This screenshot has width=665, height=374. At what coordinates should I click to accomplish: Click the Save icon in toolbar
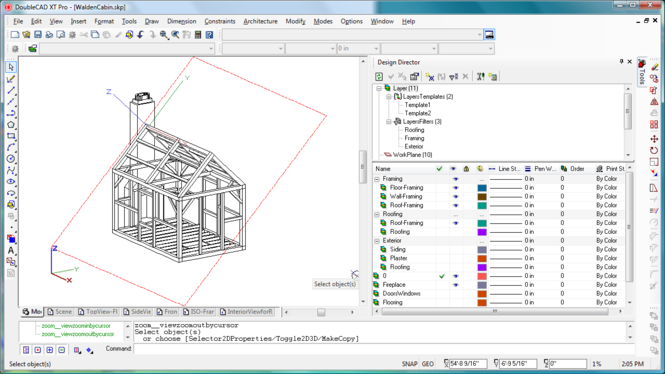click(38, 35)
